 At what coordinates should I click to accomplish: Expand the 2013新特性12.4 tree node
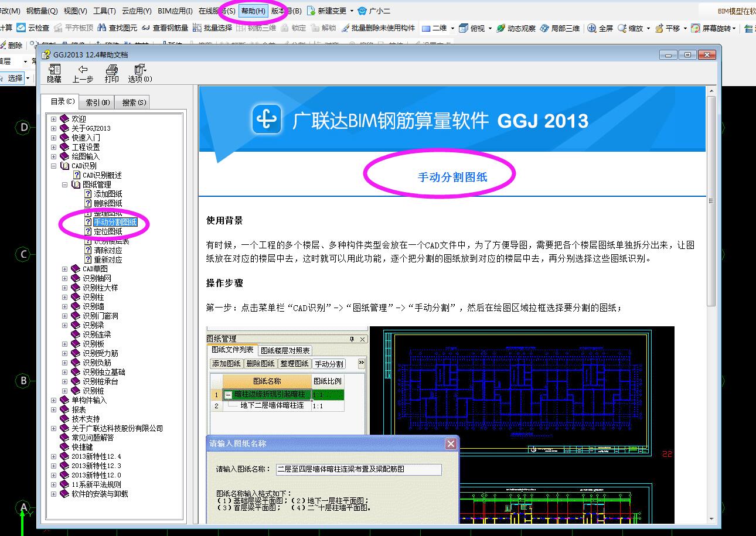pos(54,456)
